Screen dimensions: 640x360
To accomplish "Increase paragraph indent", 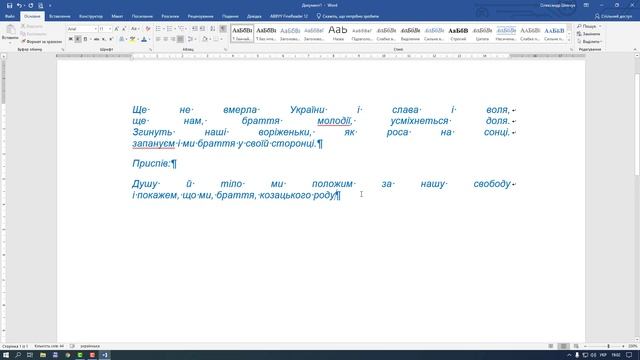I will pyautogui.click(x=202, y=29).
